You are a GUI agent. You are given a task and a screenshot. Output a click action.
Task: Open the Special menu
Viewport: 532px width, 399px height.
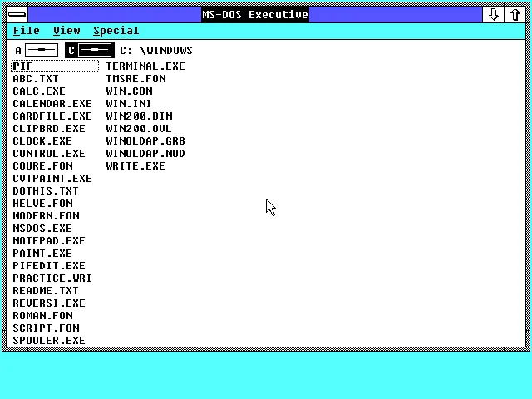(x=116, y=31)
